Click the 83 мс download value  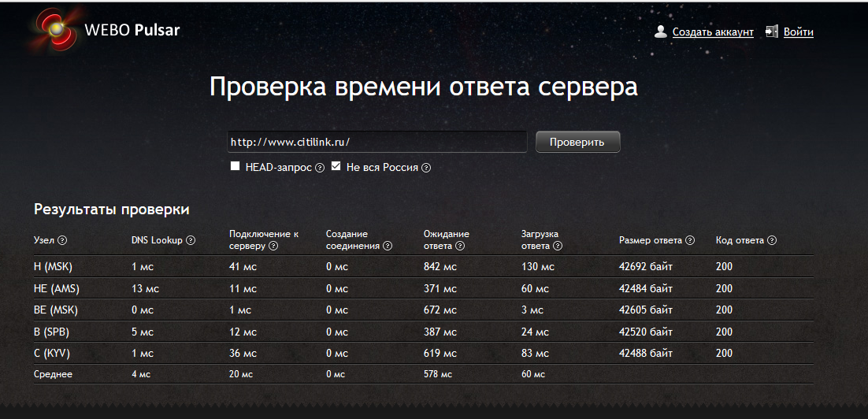point(535,353)
